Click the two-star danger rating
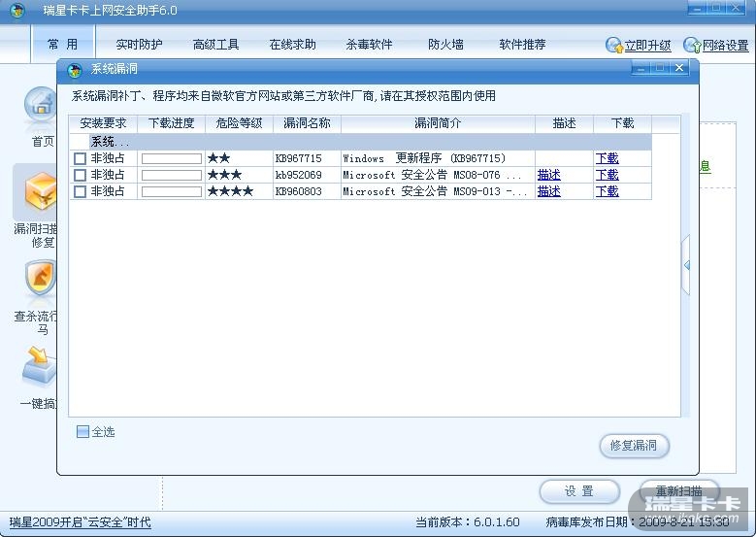The width and height of the screenshot is (756, 537). (x=219, y=158)
